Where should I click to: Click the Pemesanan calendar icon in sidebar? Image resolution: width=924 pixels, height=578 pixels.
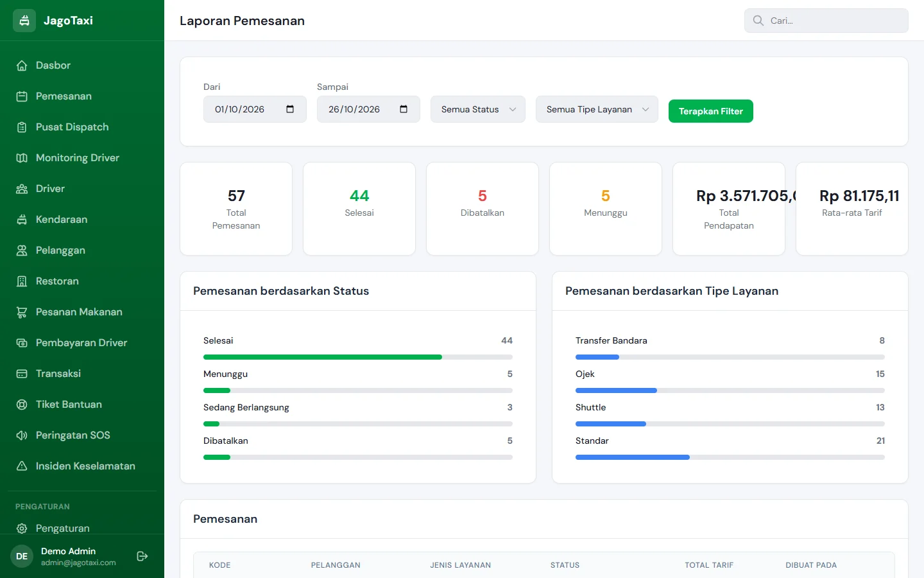[22, 96]
